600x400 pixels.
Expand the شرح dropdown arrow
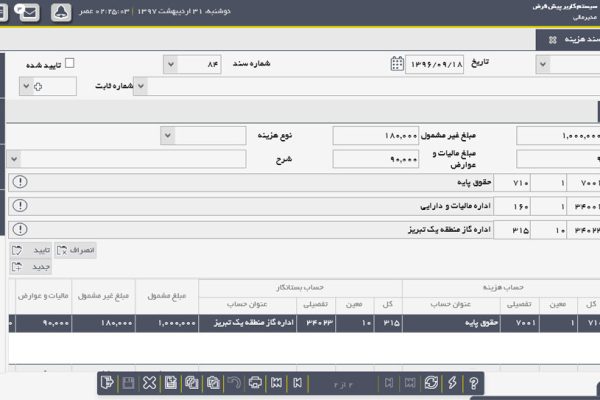(x=13, y=159)
